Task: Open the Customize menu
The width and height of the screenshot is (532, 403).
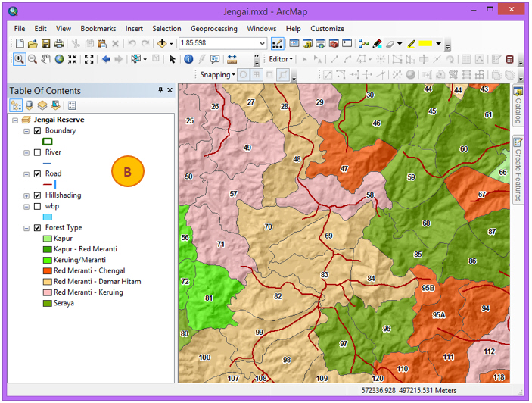Action: tap(327, 29)
